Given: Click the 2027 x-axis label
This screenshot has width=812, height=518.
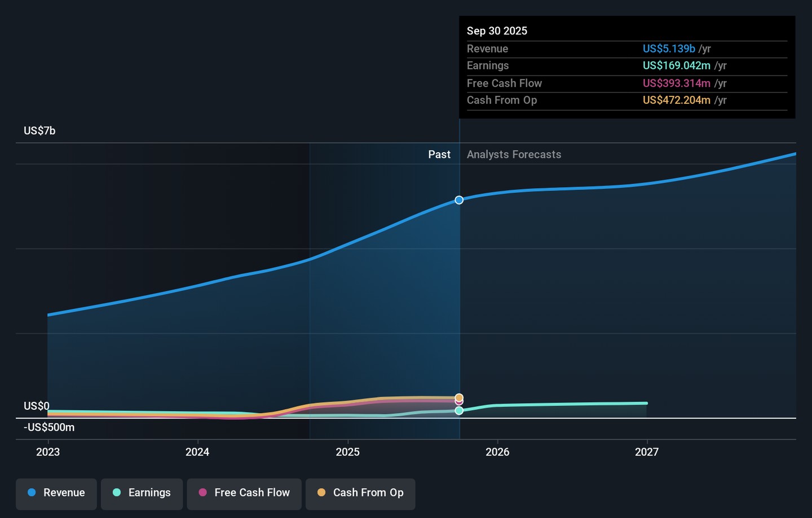Looking at the screenshot, I should (647, 452).
